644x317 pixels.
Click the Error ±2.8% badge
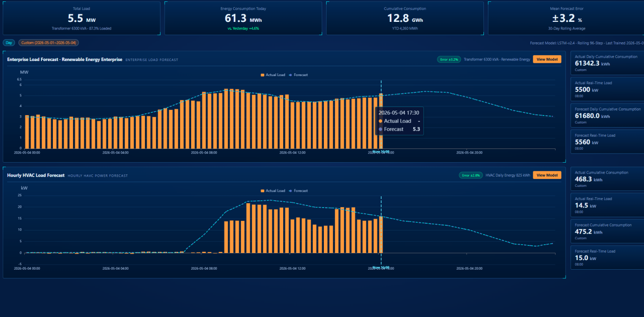pos(471,175)
